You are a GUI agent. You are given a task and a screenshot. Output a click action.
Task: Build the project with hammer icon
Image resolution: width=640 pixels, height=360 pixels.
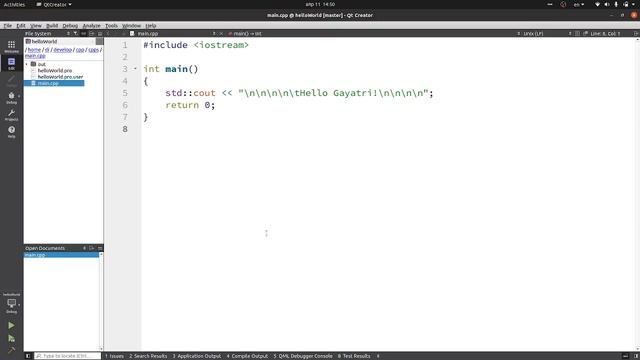(x=11, y=349)
